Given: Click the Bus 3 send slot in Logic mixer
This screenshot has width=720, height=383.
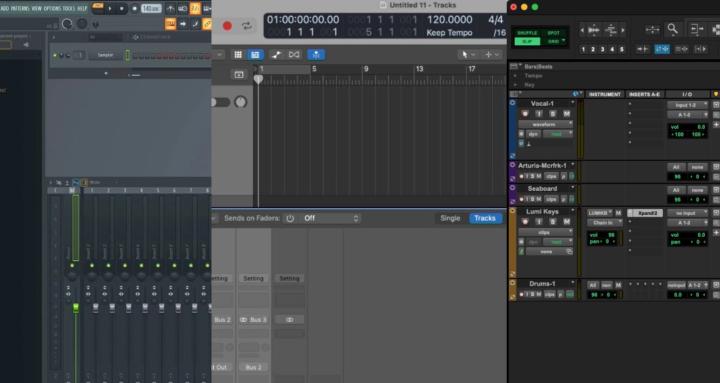Looking at the screenshot, I should click(x=253, y=320).
